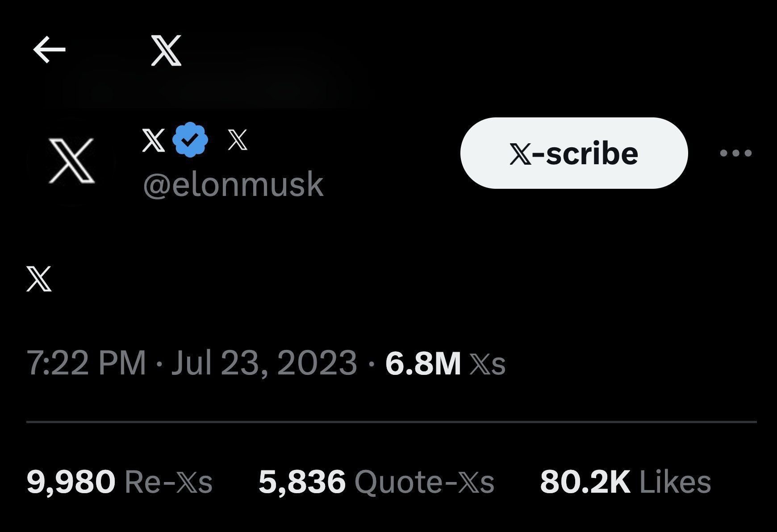This screenshot has width=777, height=532.
Task: Click the X icon inside the X-scribe button
Action: 521,154
